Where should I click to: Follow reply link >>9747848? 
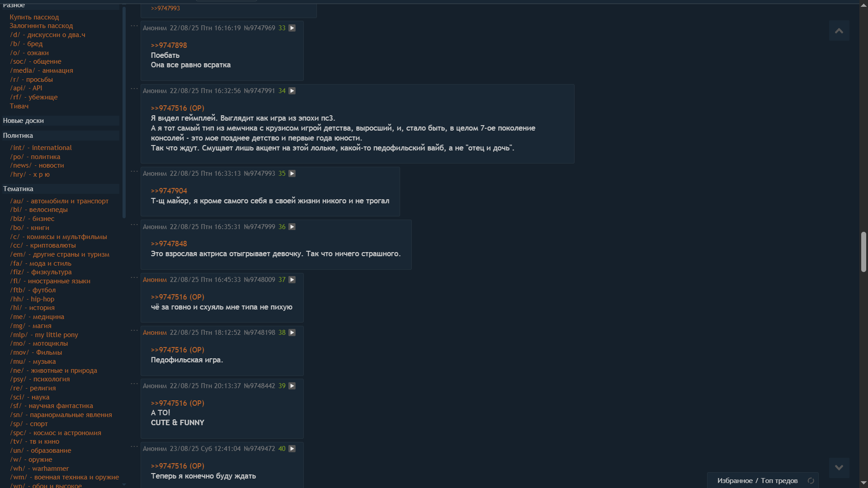[169, 244]
